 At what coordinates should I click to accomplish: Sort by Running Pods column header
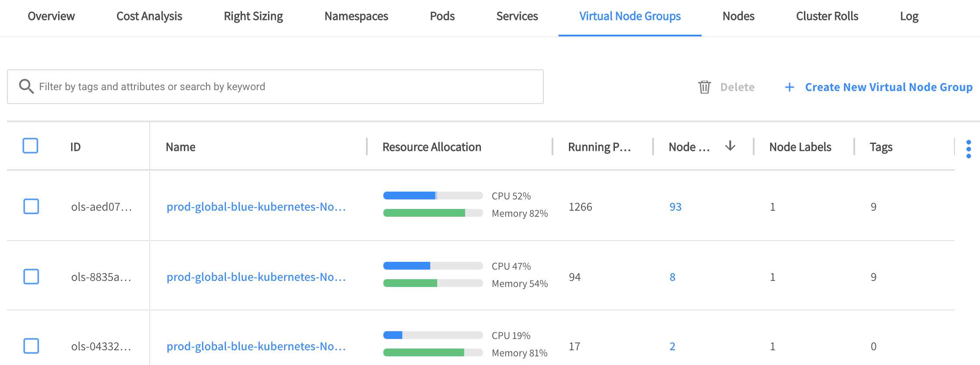[x=599, y=147]
